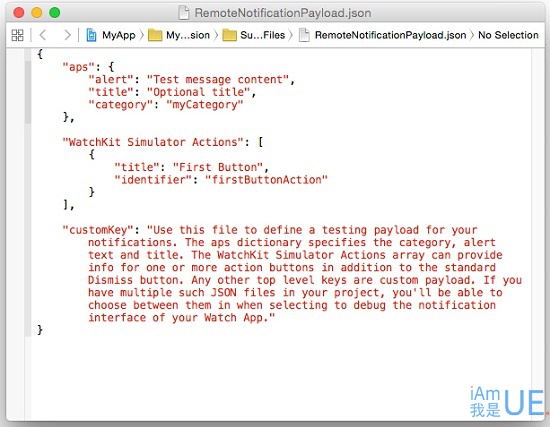The height and width of the screenshot is (427, 550).
Task: Click the window title RemoteNotificationPayload.json
Action: (x=283, y=13)
